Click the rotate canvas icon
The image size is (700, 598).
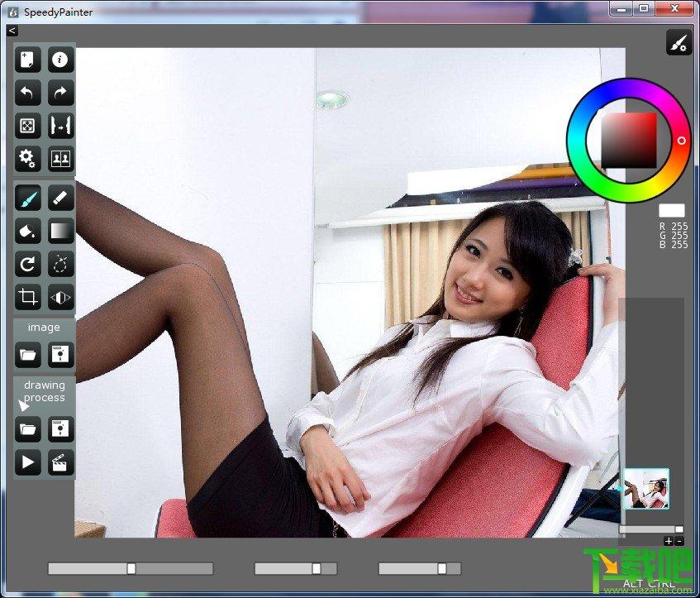click(28, 264)
